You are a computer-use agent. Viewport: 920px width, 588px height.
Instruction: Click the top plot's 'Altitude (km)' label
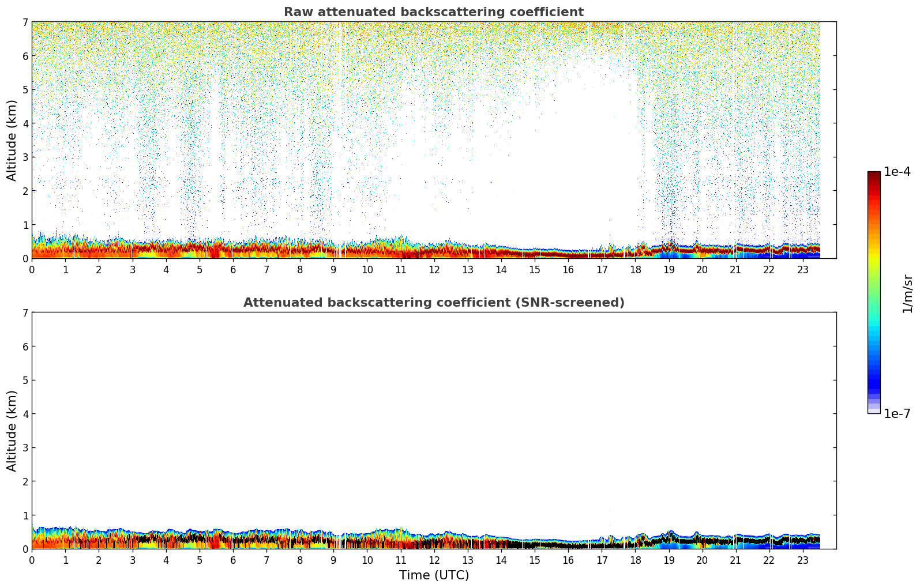(12, 140)
